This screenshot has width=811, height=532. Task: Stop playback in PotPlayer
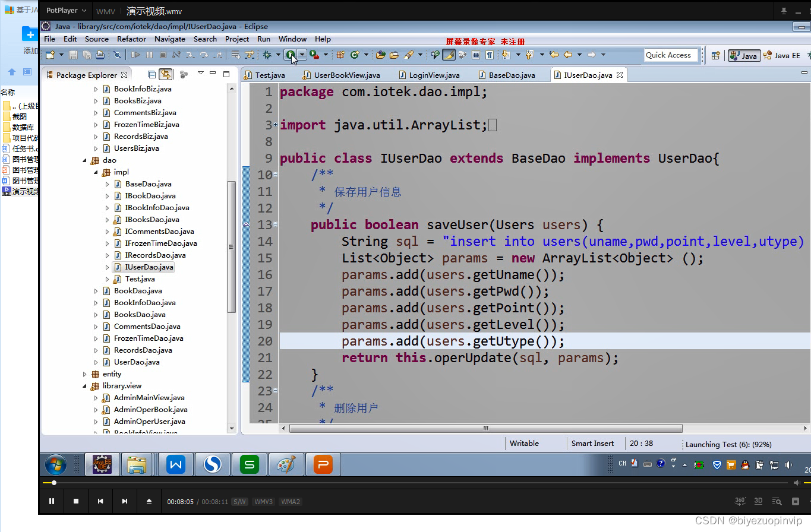pyautogui.click(x=76, y=501)
